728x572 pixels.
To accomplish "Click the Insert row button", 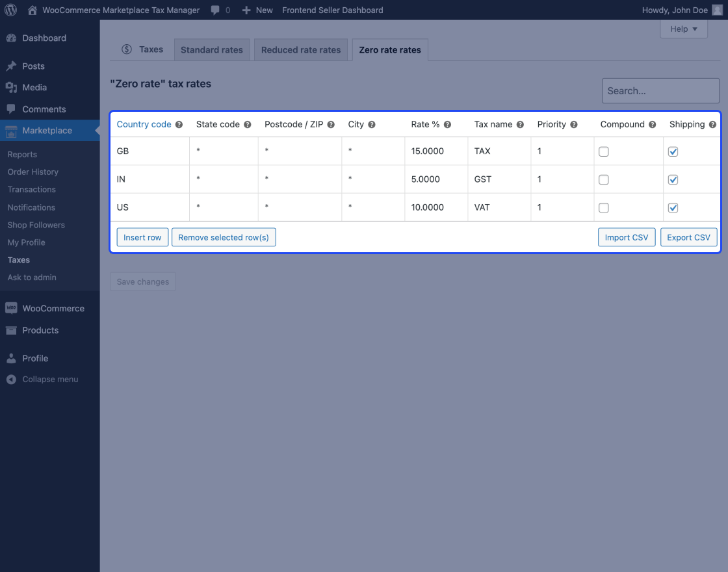I will (x=142, y=237).
